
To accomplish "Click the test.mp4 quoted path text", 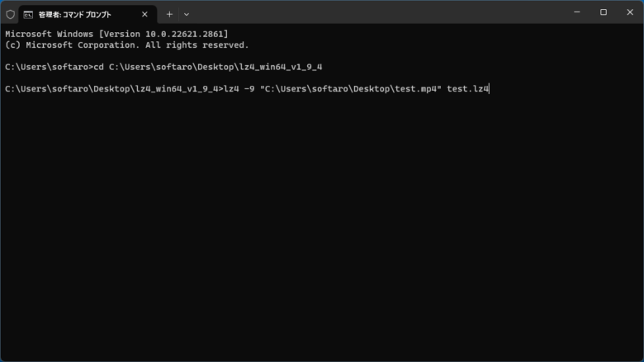I will 351,89.
